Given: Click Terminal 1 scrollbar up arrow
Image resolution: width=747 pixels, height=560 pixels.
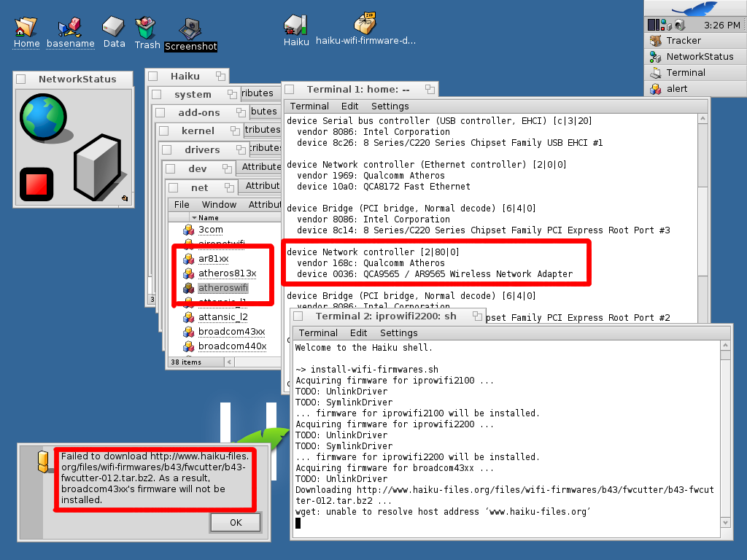Looking at the screenshot, I should click(x=703, y=119).
